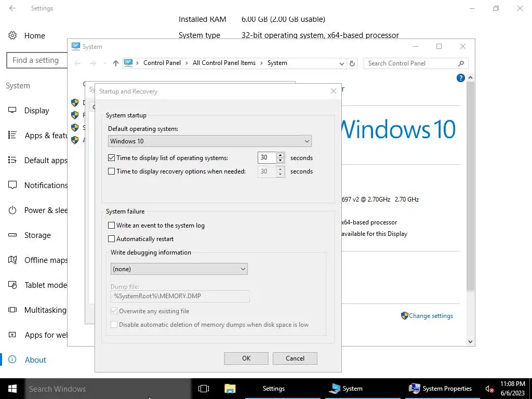
Task: Click the Display monitor icon in Settings sidebar
Action: 12,110
